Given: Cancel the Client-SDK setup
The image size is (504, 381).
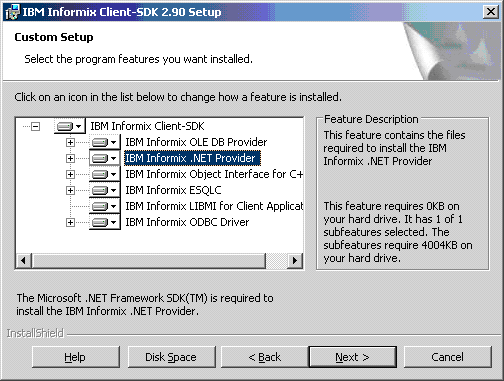Looking at the screenshot, I should click(x=448, y=357).
